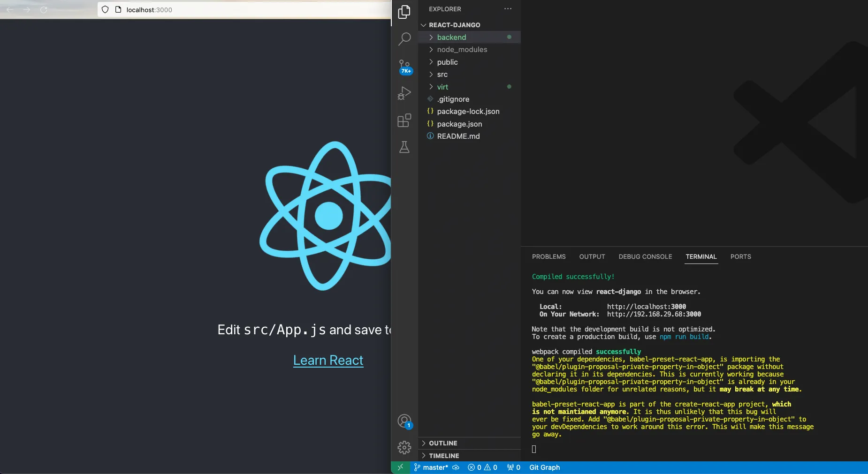The height and width of the screenshot is (474, 868).
Task: Click the page info icon in address bar
Action: pos(118,9)
